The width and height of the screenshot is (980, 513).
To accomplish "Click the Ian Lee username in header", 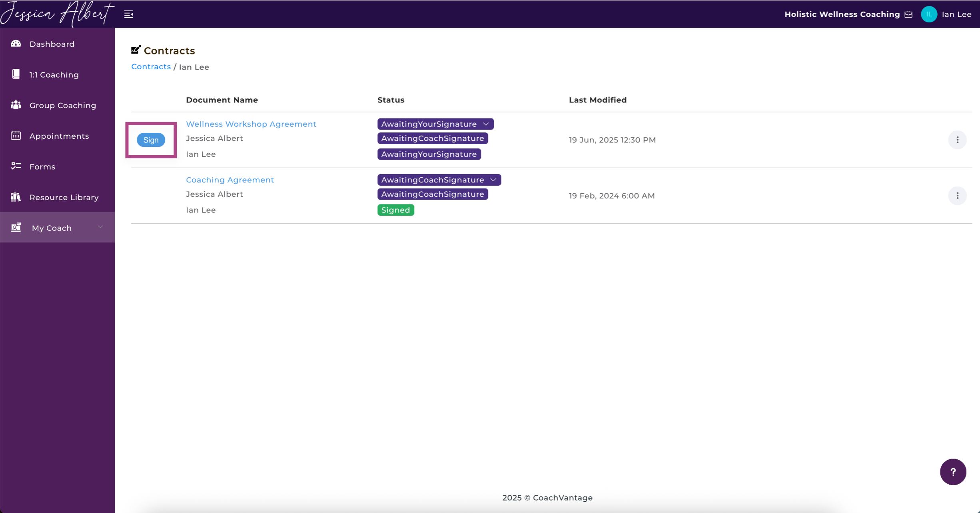I will (x=956, y=14).
